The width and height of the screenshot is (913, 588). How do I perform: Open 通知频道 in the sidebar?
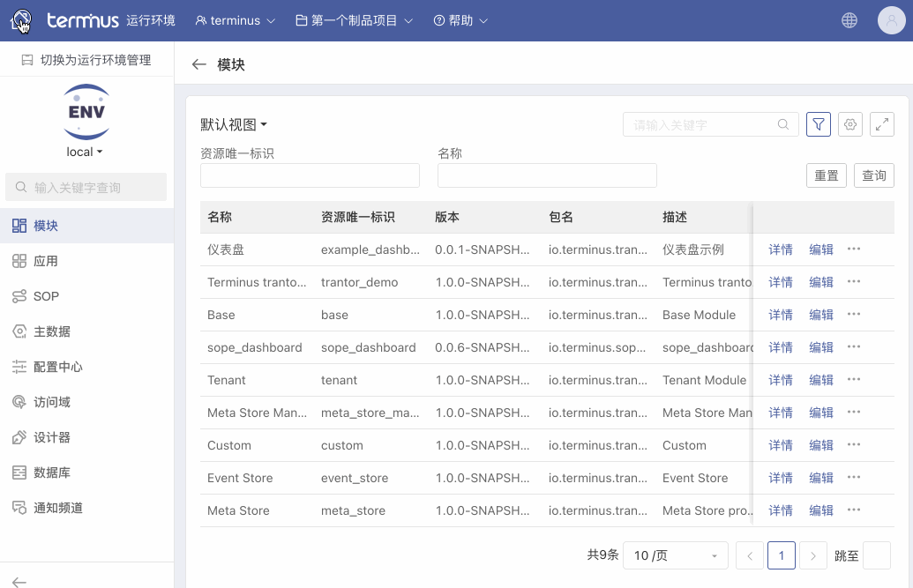click(x=86, y=508)
